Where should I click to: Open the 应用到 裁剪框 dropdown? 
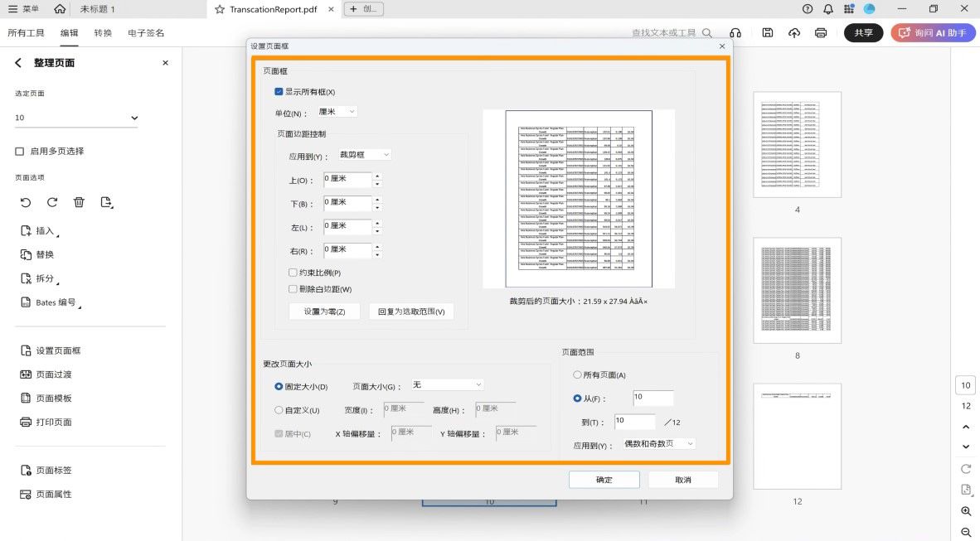363,153
